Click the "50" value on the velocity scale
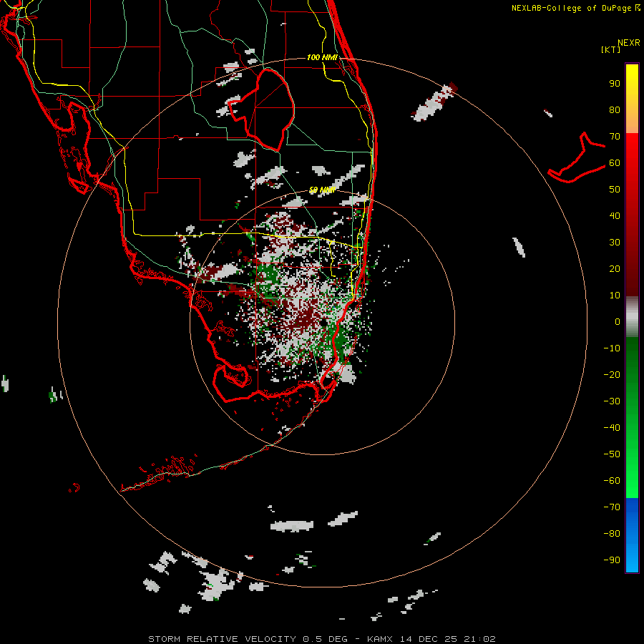The height and width of the screenshot is (644, 644). [x=615, y=190]
